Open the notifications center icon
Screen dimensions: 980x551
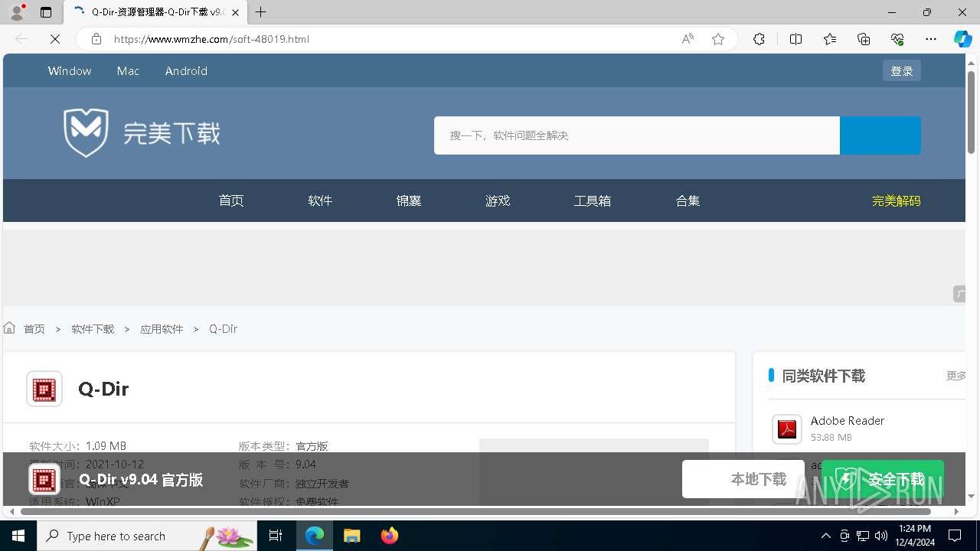pos(955,536)
